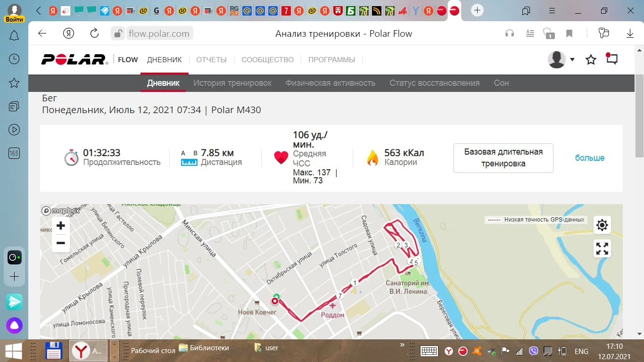Zoom in the map with plus button
The image size is (644, 362).
pyautogui.click(x=61, y=226)
